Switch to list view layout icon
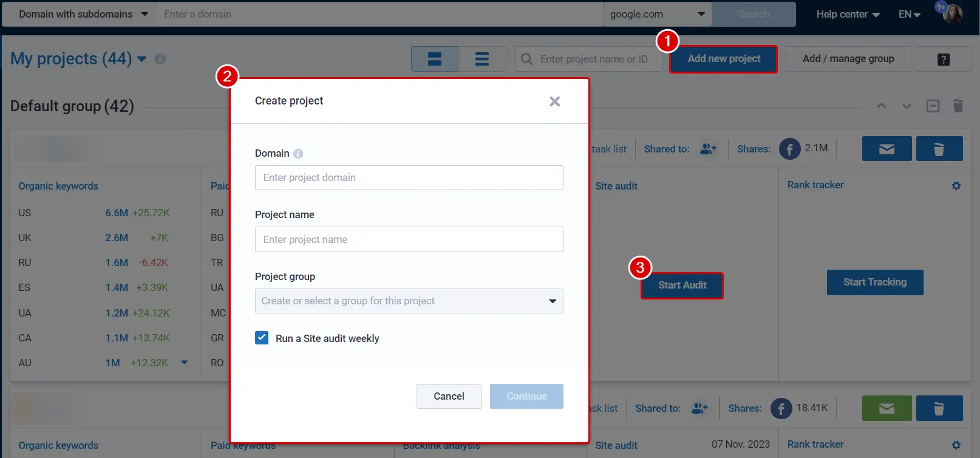Viewport: 980px width, 458px height. coord(482,59)
